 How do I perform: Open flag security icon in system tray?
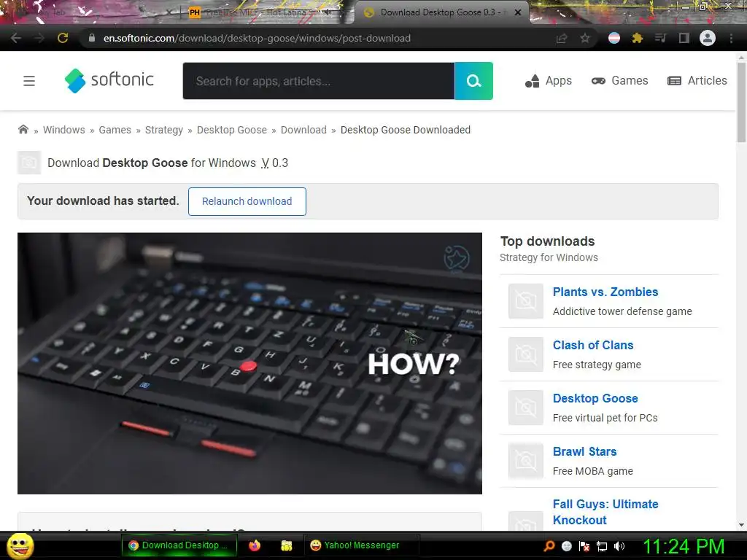point(584,546)
